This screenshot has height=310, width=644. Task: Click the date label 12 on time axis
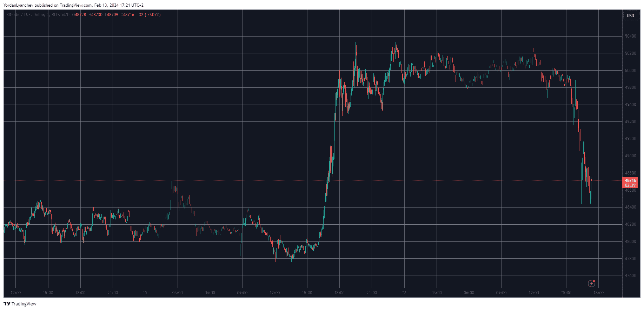click(x=145, y=293)
